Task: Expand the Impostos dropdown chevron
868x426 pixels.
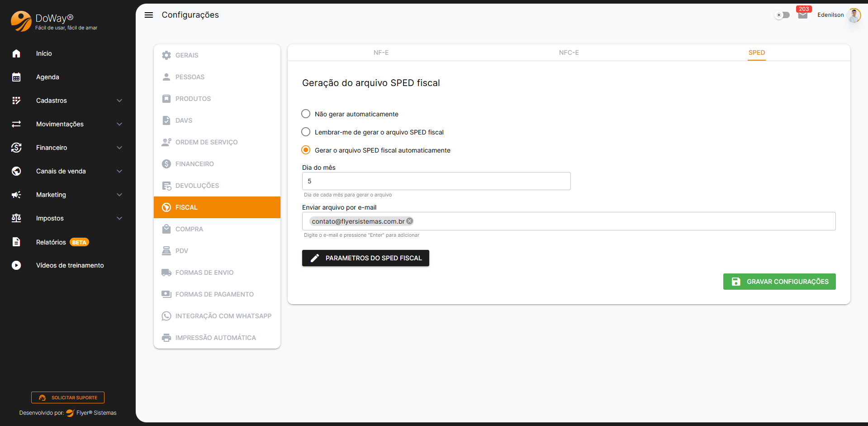Action: coord(119,218)
